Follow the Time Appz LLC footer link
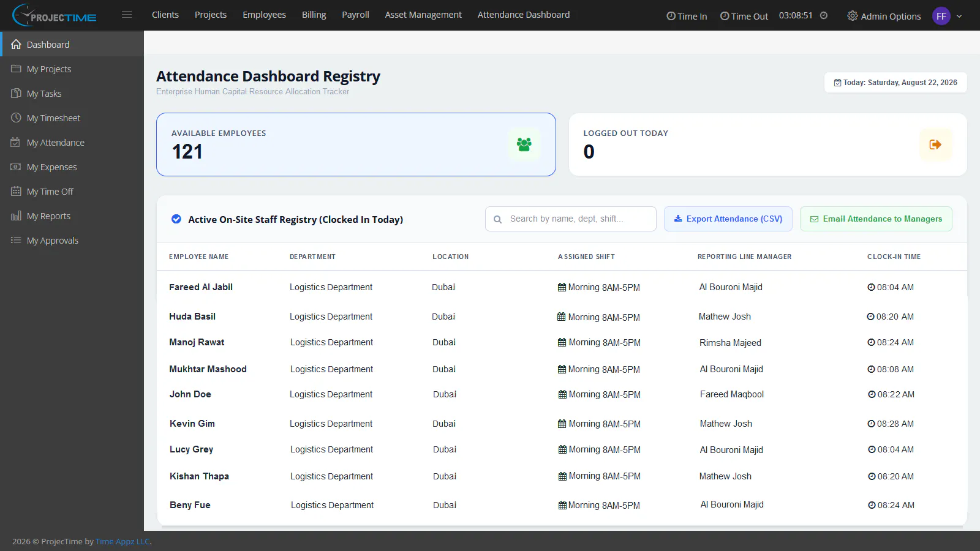Image resolution: width=980 pixels, height=551 pixels. point(123,541)
